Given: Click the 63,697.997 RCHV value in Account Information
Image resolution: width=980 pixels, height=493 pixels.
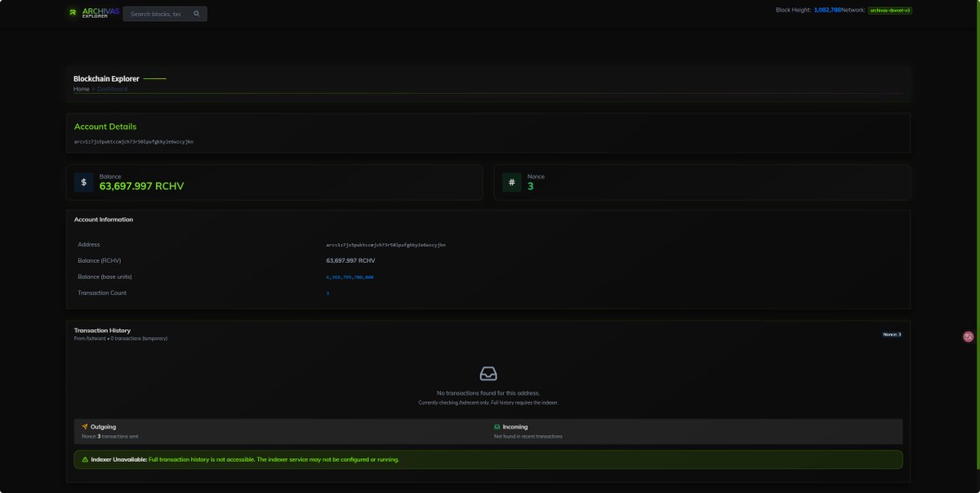Looking at the screenshot, I should point(350,260).
